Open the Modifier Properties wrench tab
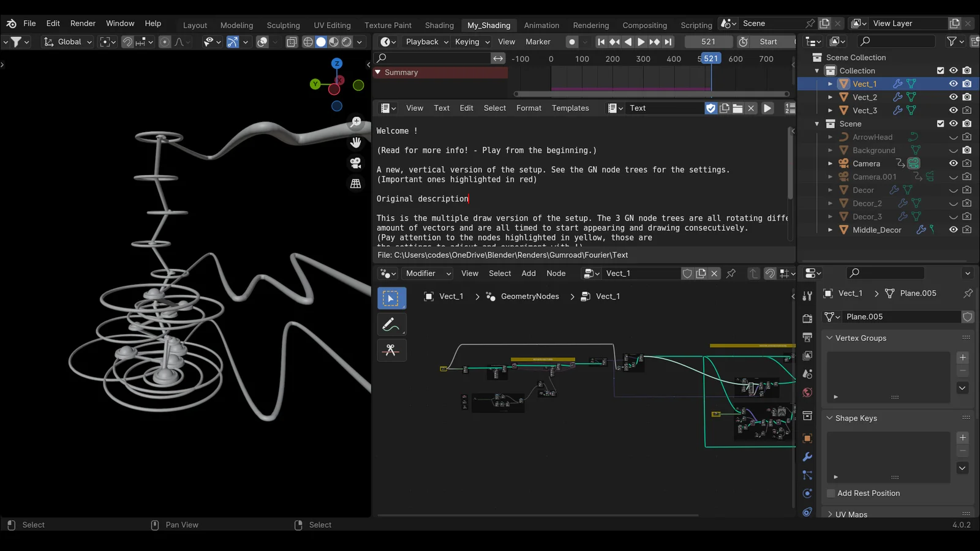 point(807,457)
